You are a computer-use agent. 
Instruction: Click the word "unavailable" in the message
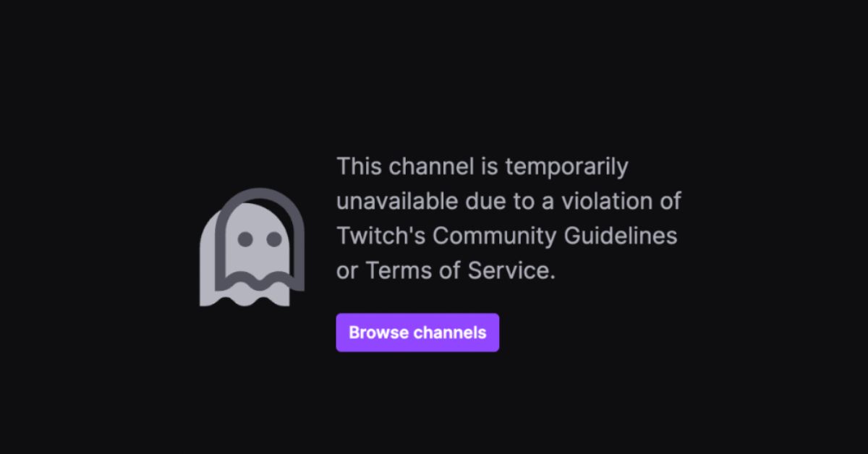pyautogui.click(x=397, y=201)
